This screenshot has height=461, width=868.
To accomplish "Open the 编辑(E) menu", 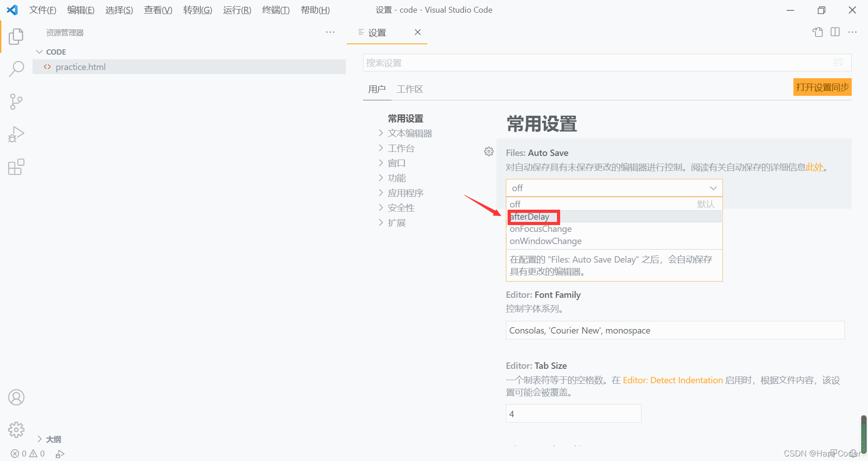I will 81,10.
